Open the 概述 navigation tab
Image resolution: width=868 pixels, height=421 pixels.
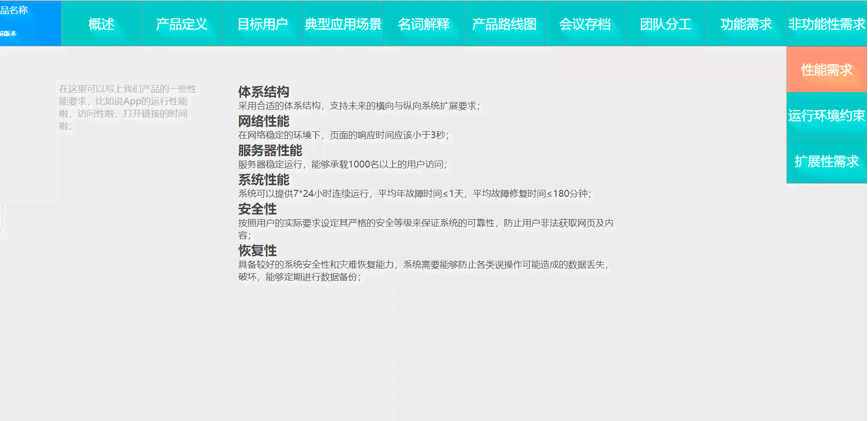[101, 24]
